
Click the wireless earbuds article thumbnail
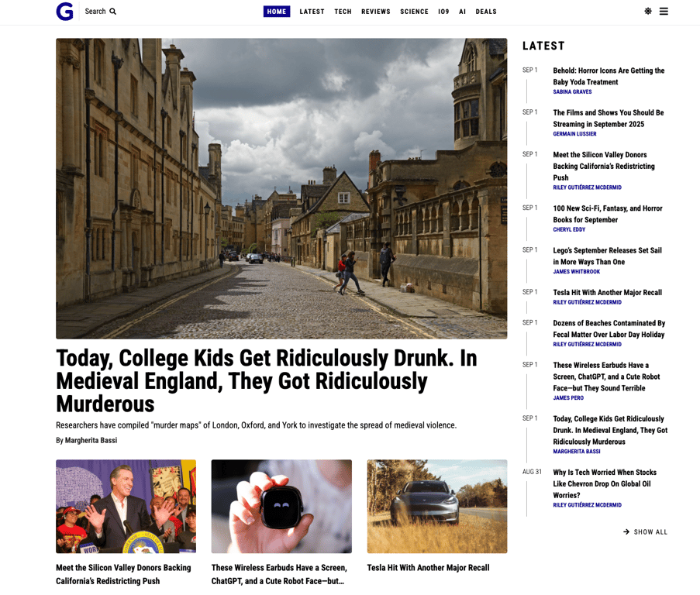click(281, 507)
